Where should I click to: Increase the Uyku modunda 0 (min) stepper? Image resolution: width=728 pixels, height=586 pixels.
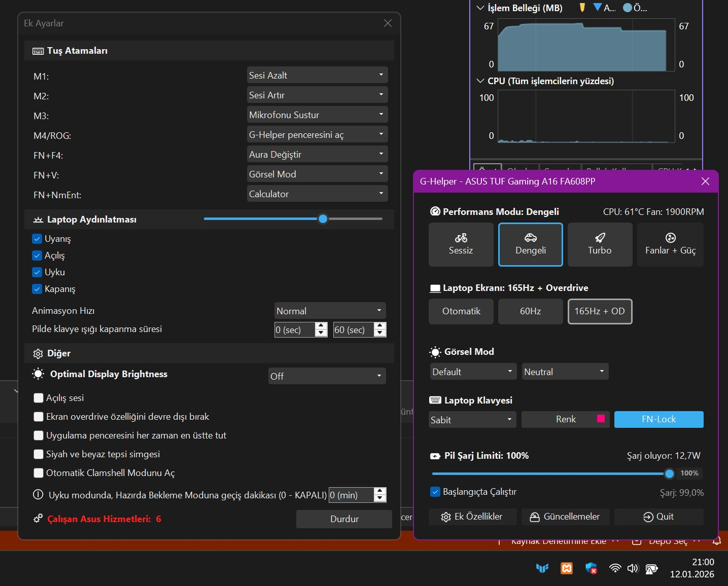tap(380, 491)
